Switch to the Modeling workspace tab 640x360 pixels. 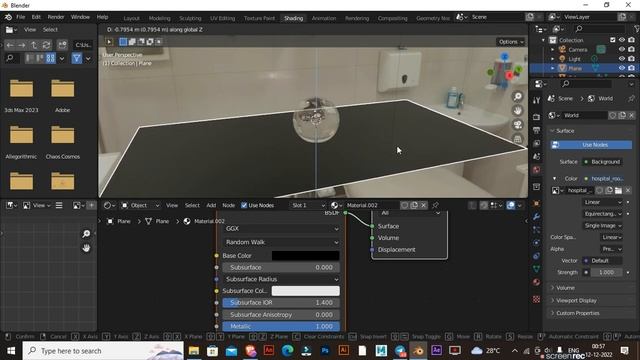(159, 18)
